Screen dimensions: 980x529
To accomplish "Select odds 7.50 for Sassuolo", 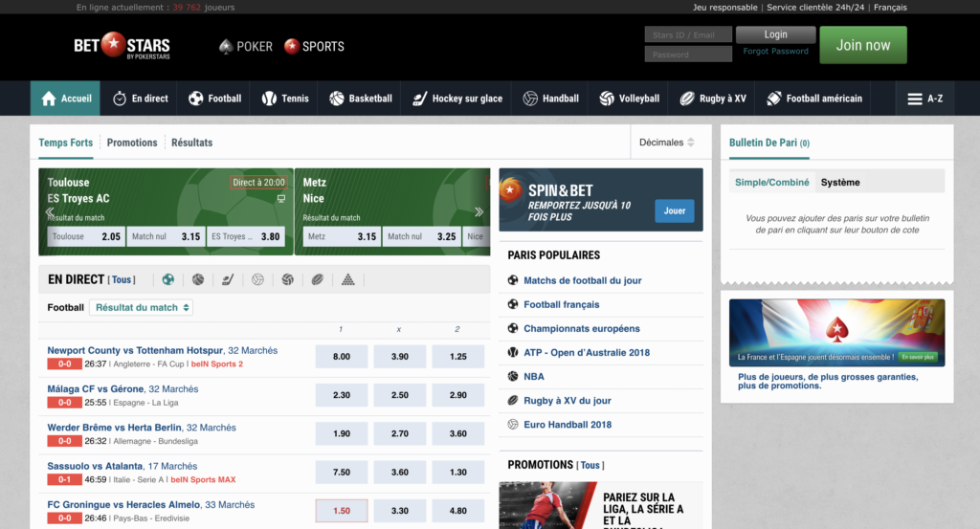I will coord(342,473).
